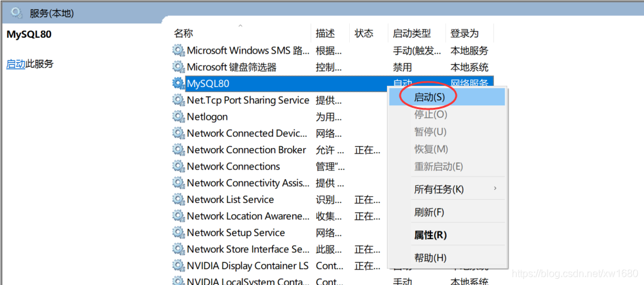Select the Network Location Awarene... service
The width and height of the screenshot is (644, 285).
[248, 216]
